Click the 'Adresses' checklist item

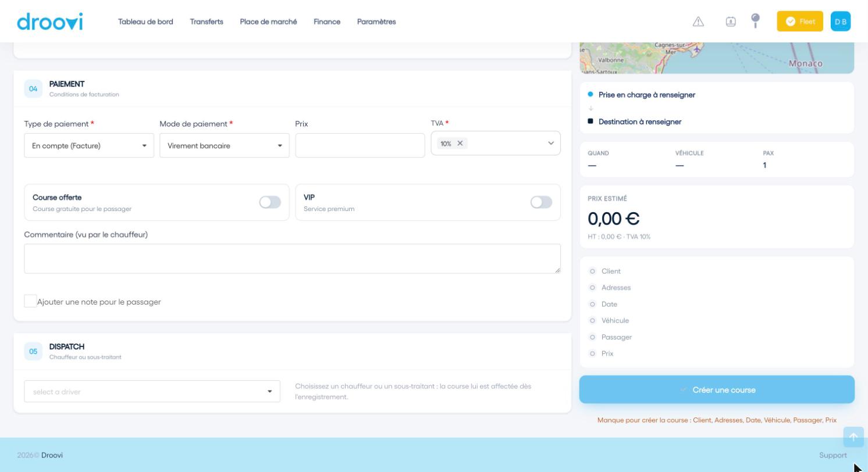tap(616, 288)
